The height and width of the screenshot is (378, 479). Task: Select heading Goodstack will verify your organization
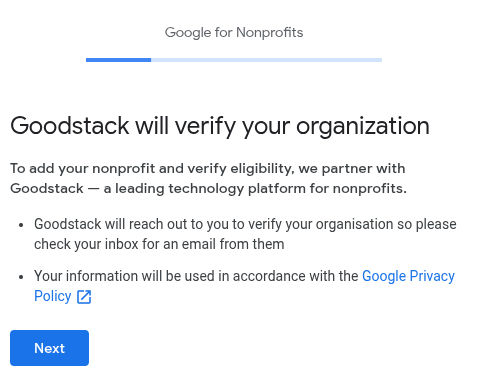click(x=220, y=126)
